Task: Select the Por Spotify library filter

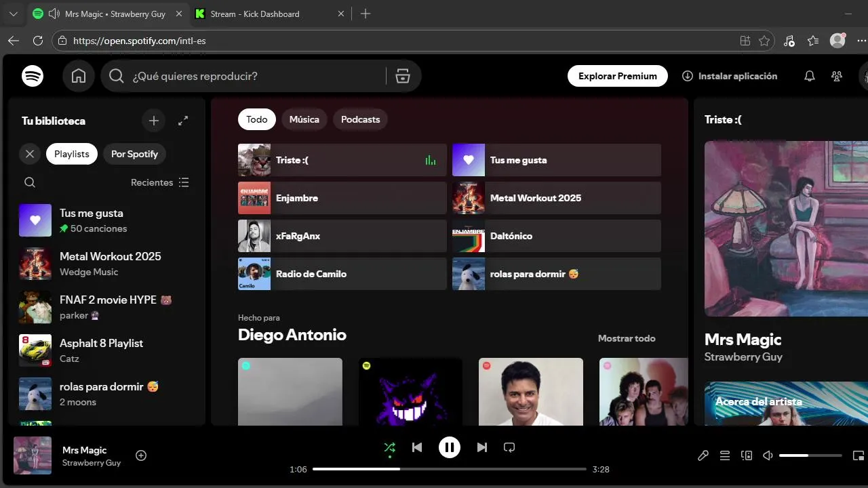Action: [x=134, y=154]
